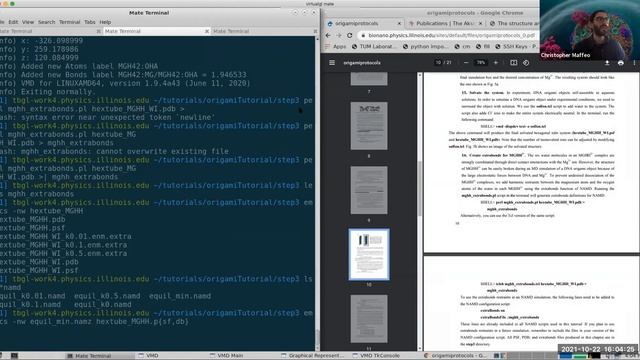Select highlighted page 10 thumbnail

tap(369, 254)
